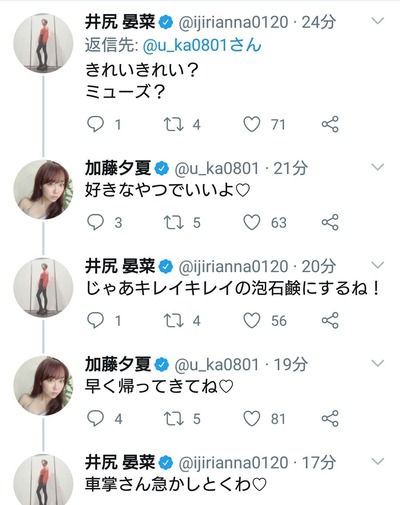This screenshot has width=400, height=505.
Task: Like the tweet with 56 likes
Action: [252, 321]
